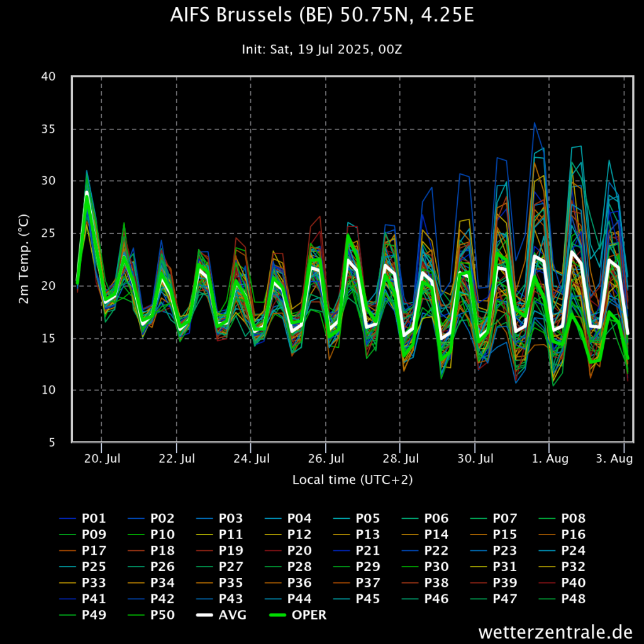Toggle the P33 legend entry
This screenshot has height=644, width=644.
[82, 582]
